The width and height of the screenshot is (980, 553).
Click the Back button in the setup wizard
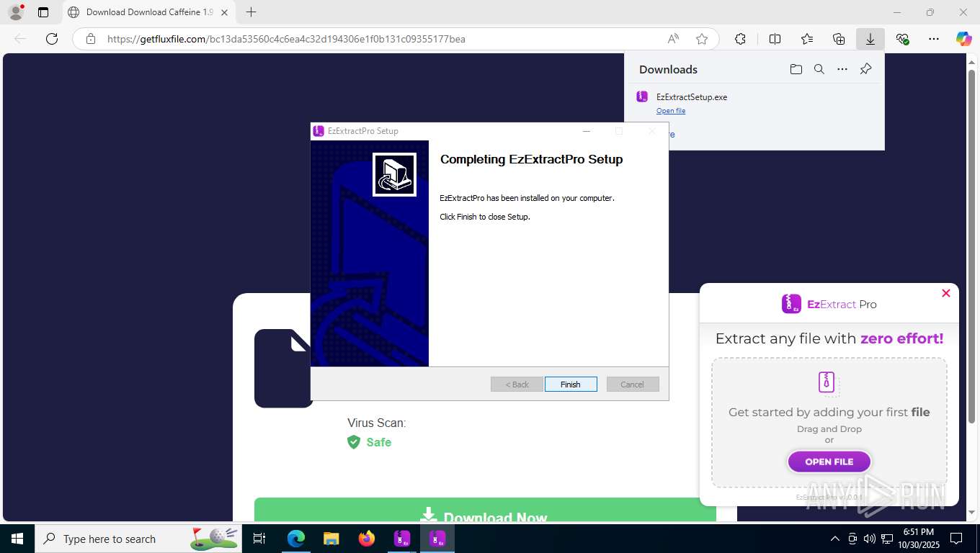click(x=517, y=385)
